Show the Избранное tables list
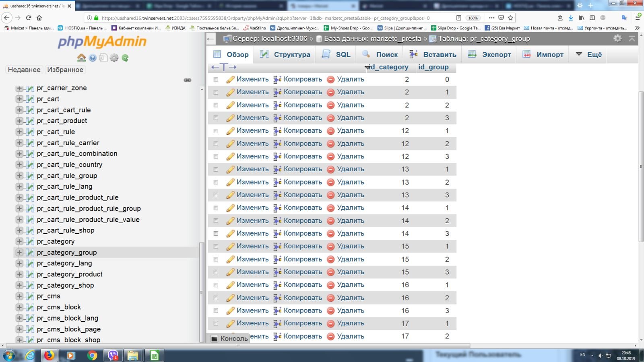Image resolution: width=644 pixels, height=362 pixels. [x=65, y=70]
